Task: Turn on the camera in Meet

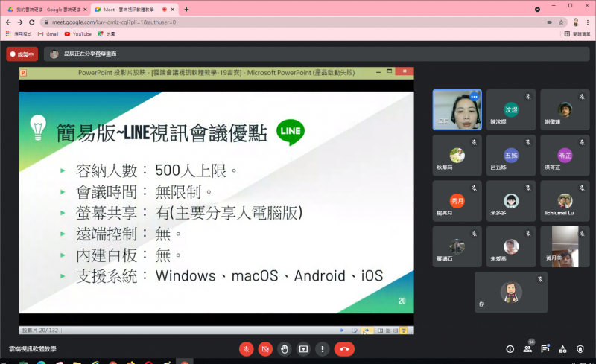Action: [x=265, y=349]
